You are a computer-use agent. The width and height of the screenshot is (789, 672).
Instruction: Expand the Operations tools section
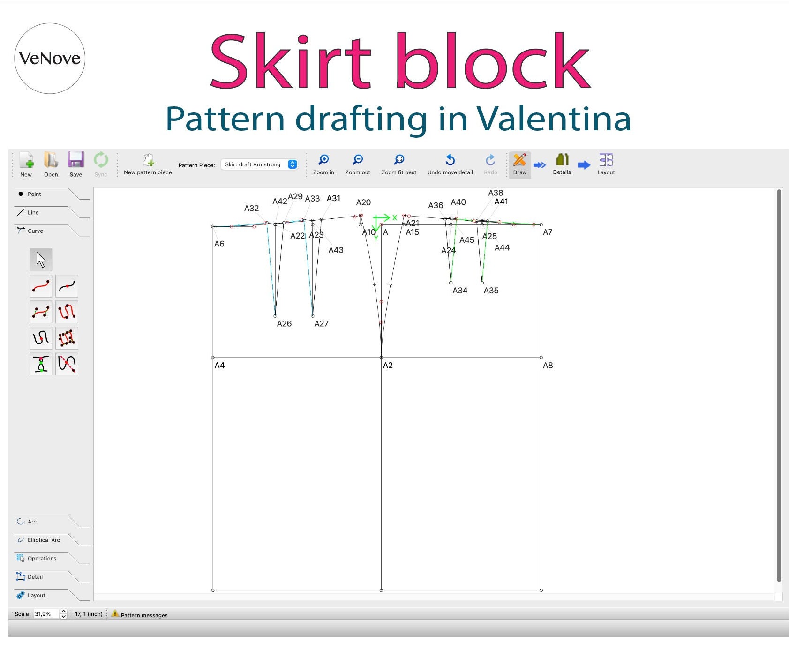[42, 558]
